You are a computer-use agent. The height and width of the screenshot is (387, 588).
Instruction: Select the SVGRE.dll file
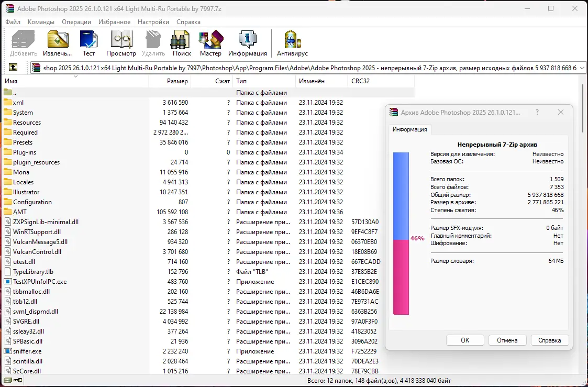208,321
